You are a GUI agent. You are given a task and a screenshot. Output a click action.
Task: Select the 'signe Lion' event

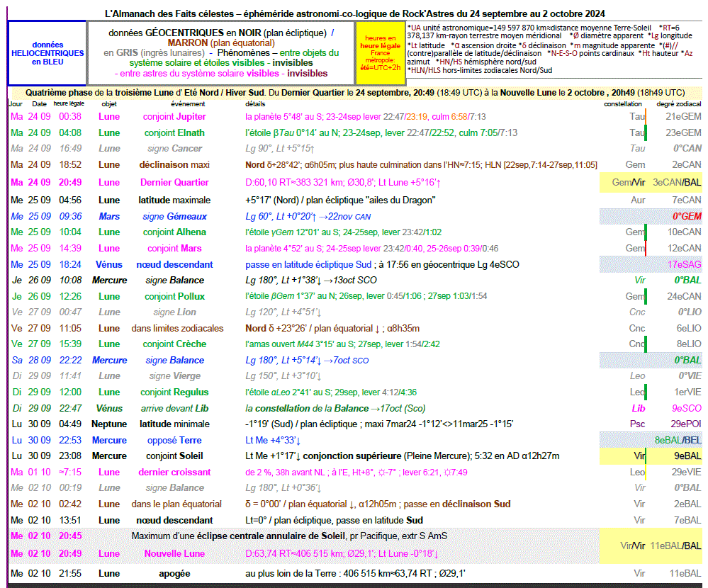[x=174, y=312]
